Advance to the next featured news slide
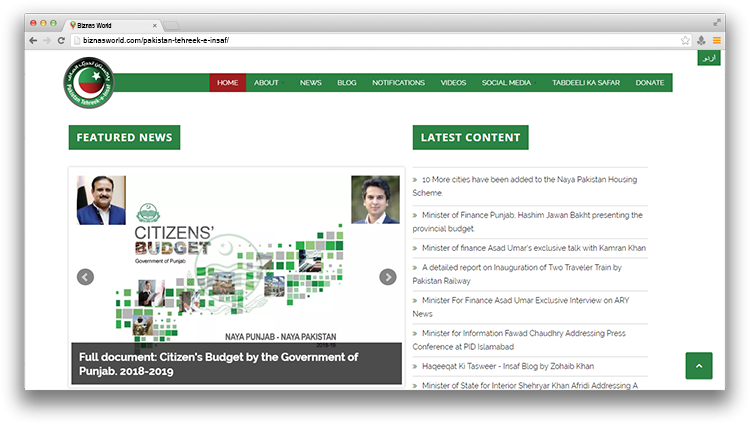 click(388, 277)
